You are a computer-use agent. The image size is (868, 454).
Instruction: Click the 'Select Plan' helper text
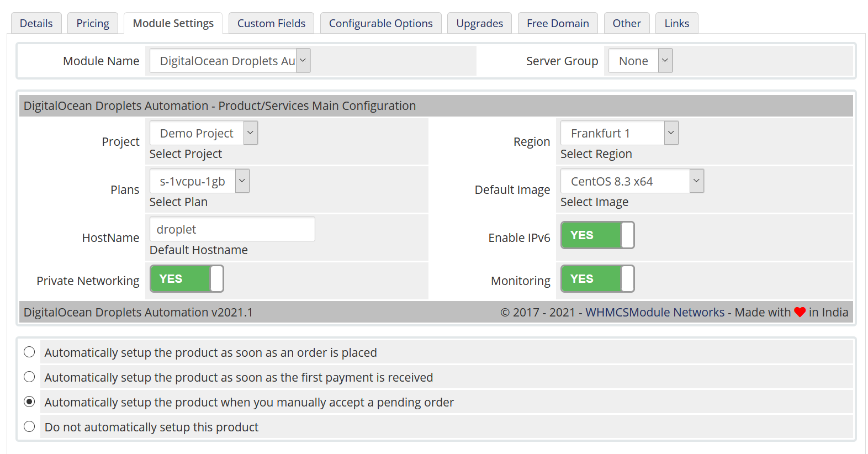(178, 202)
